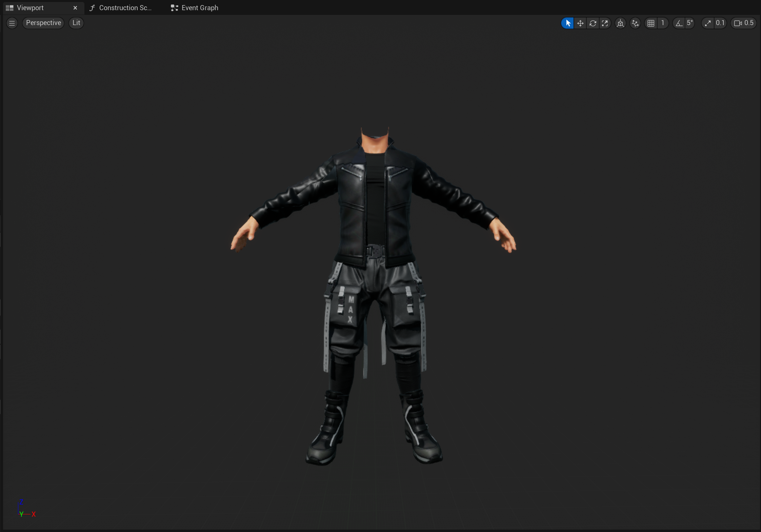Toggle scale snapping

click(x=707, y=23)
